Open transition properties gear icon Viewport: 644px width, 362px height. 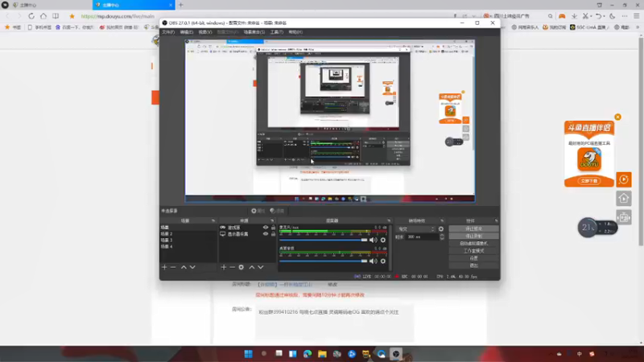pyautogui.click(x=441, y=229)
